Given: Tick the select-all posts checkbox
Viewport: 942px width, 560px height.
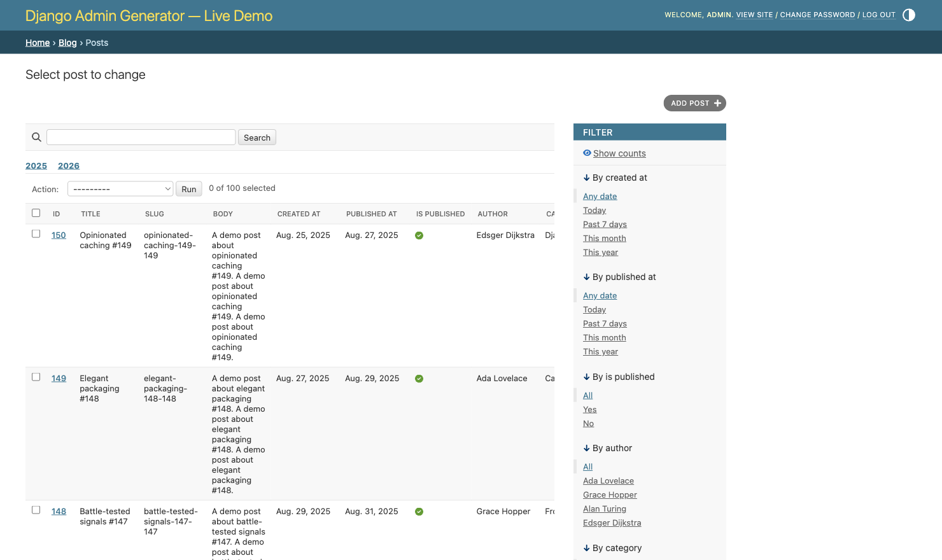Looking at the screenshot, I should coord(36,213).
